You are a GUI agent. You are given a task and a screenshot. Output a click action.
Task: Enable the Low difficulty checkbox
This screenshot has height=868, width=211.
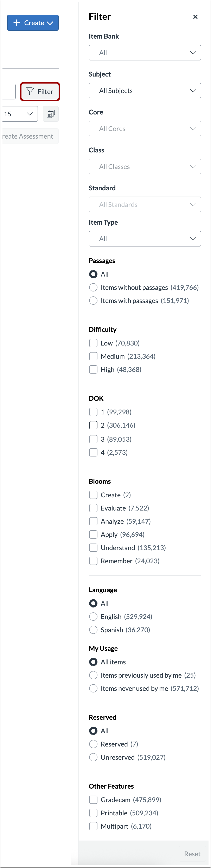93,343
